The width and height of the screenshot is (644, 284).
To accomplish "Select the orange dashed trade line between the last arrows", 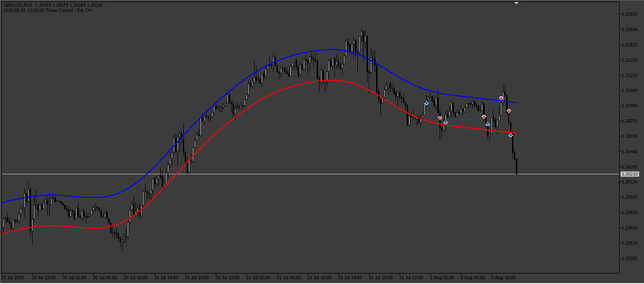I will point(510,123).
